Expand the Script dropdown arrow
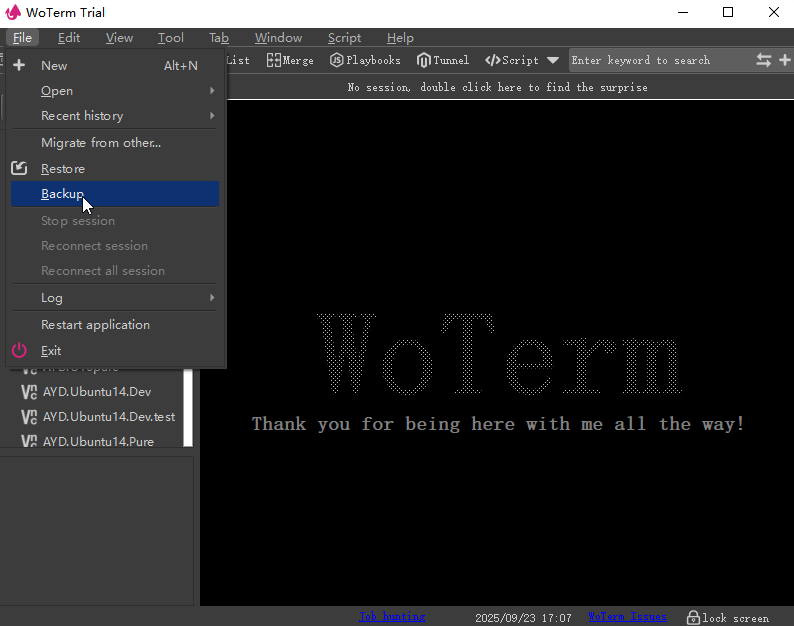This screenshot has height=626, width=794. point(553,60)
